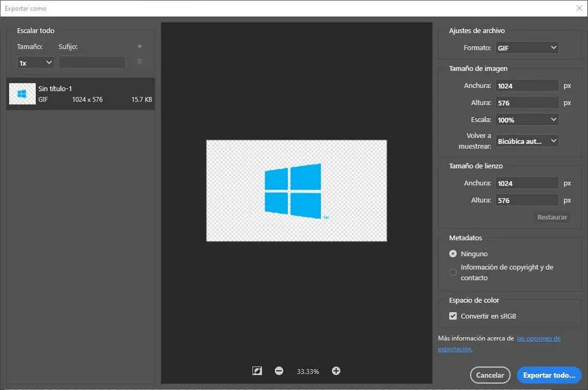
Task: Click the 1024 x 576 dimensions text
Action: pos(88,99)
